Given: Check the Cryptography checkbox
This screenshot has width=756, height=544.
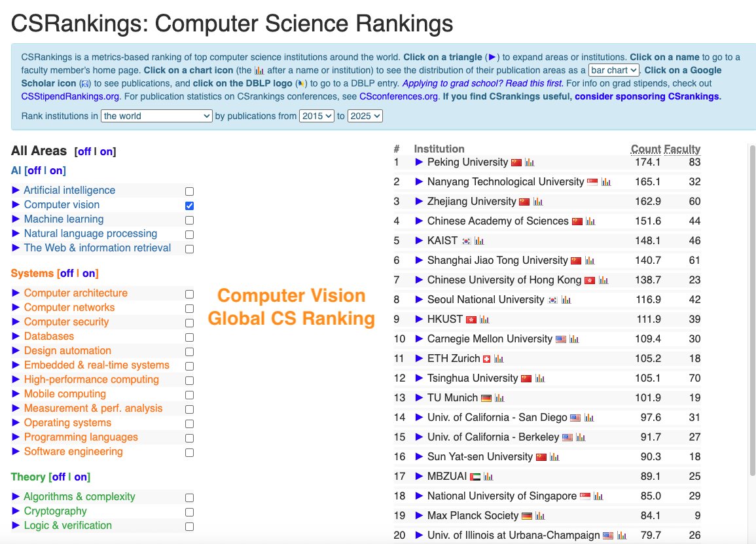Looking at the screenshot, I should (x=189, y=512).
